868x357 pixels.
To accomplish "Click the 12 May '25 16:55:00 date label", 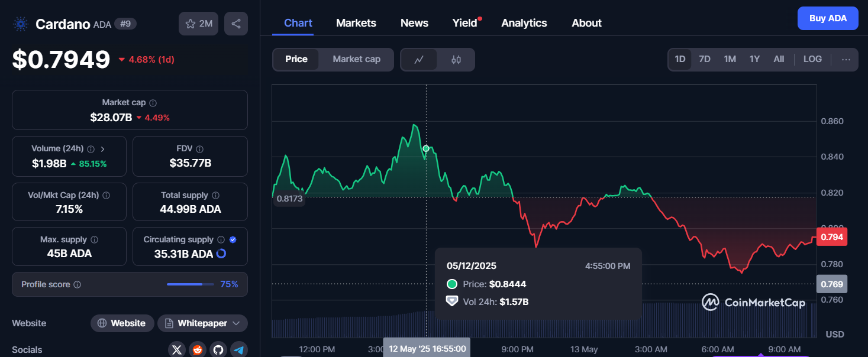I will coord(427,349).
